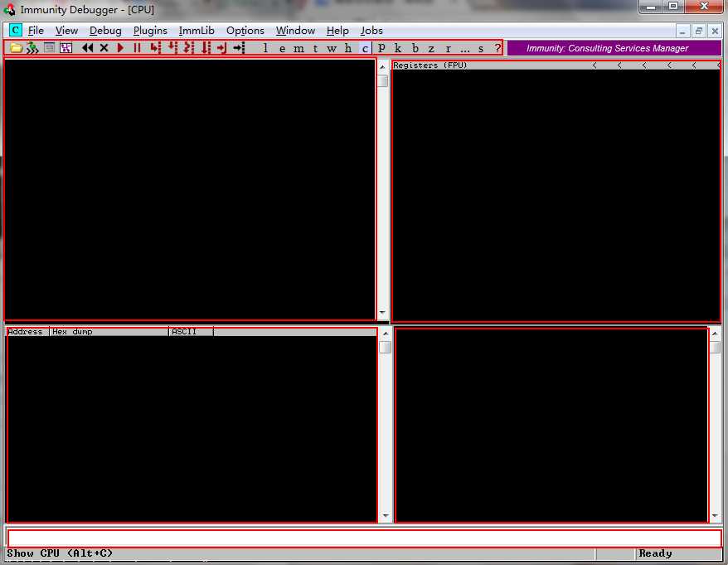The image size is (728, 565).
Task: Click the Trace over icon
Action: click(x=206, y=48)
